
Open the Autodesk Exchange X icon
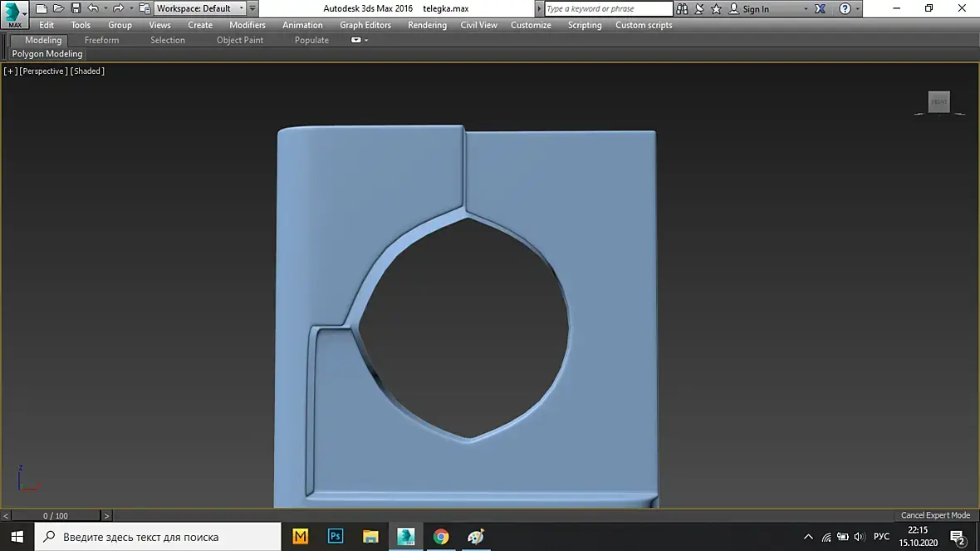pos(821,9)
